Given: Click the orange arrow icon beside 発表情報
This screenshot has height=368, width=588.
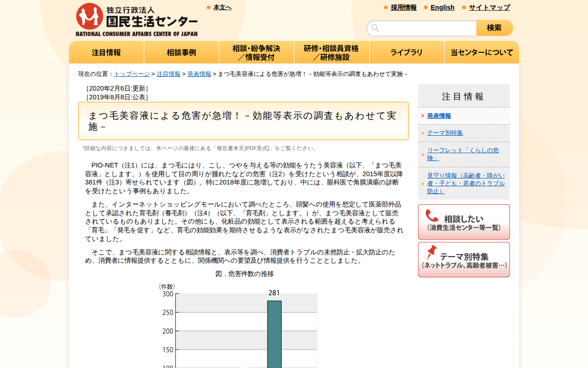Looking at the screenshot, I should tap(423, 116).
